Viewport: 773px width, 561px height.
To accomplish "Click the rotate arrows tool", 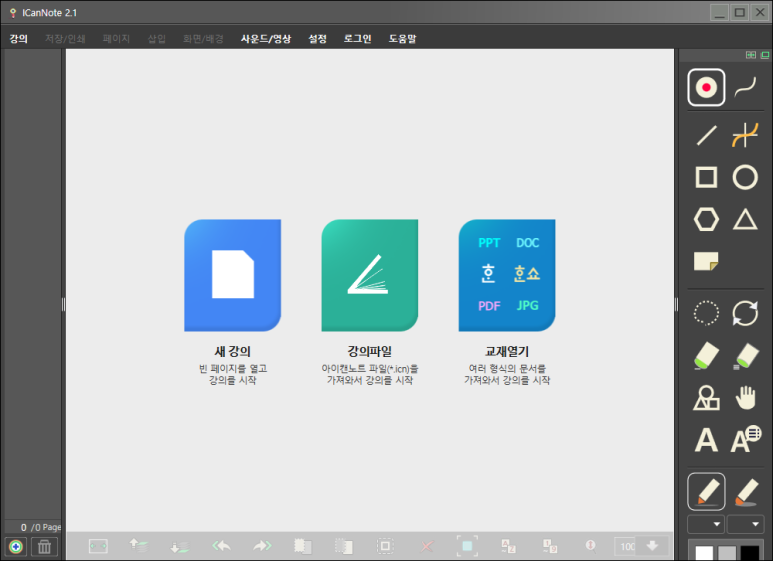I will [x=745, y=313].
